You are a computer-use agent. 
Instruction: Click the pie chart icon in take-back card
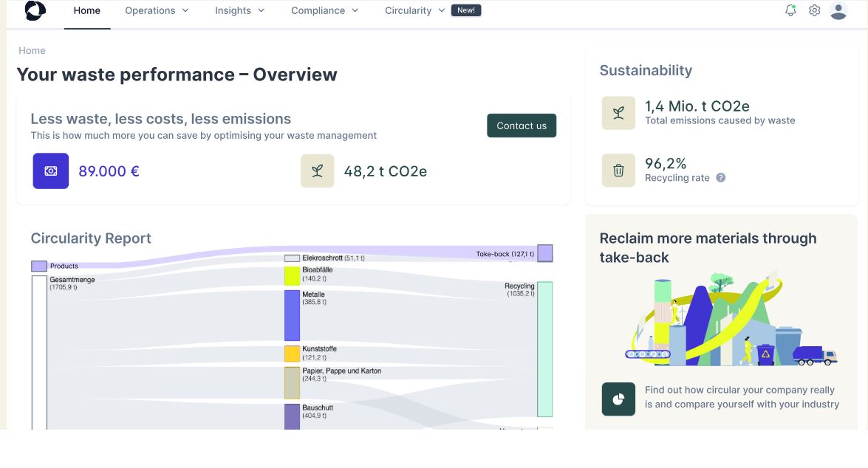(618, 399)
